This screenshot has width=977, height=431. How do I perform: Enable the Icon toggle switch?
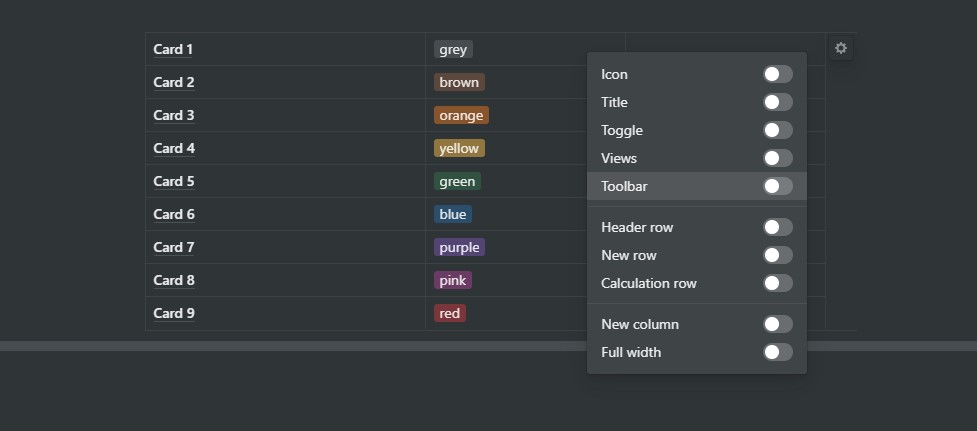click(778, 74)
